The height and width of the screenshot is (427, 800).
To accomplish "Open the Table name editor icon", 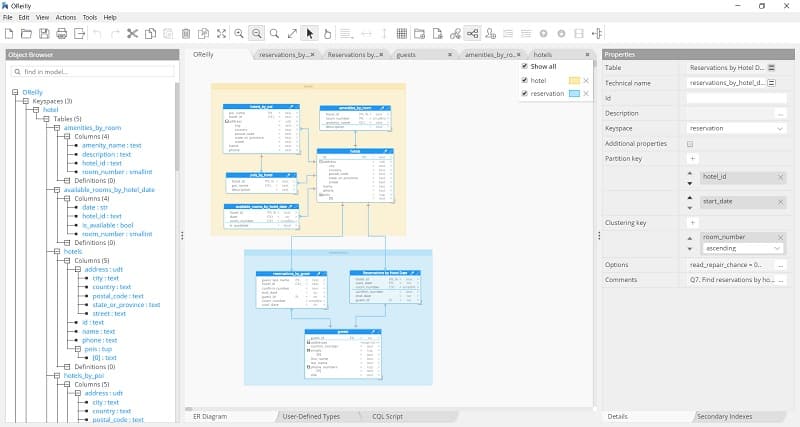I will click(x=771, y=67).
